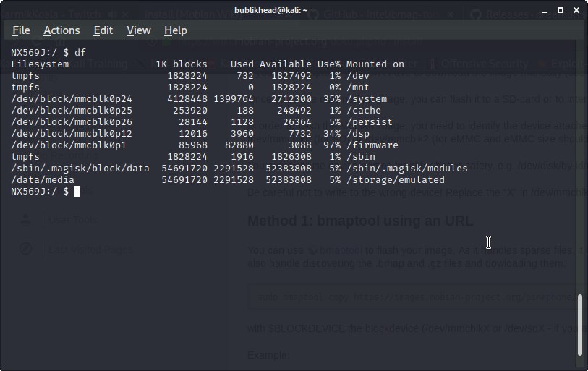Minimize the terminal window
This screenshot has width=588, height=371.
coord(545,11)
